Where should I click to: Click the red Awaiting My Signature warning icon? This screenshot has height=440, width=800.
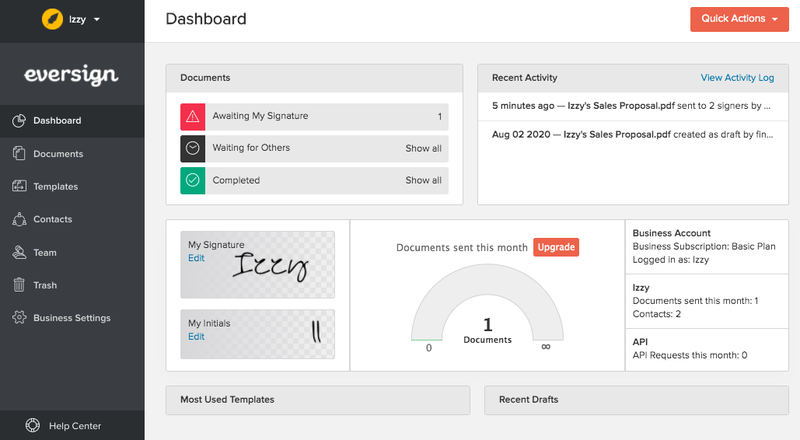point(193,116)
